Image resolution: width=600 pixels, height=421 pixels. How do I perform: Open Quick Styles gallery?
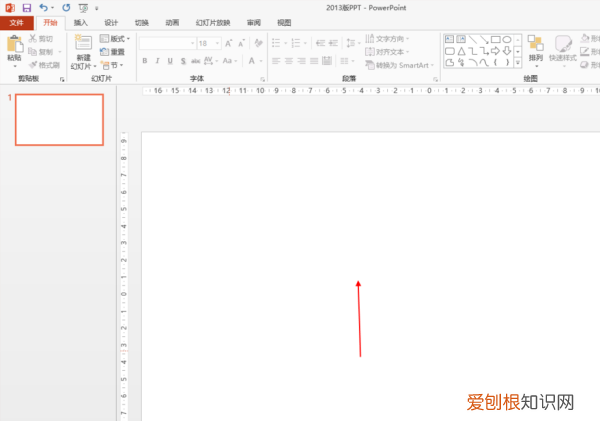(562, 51)
